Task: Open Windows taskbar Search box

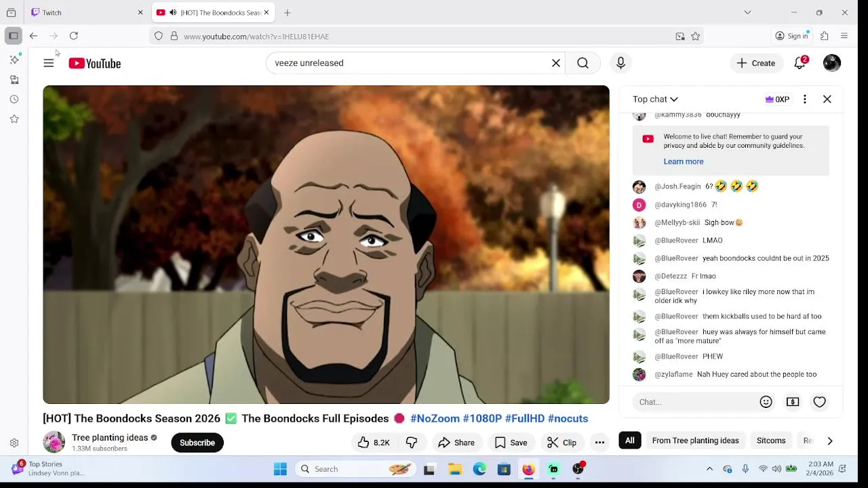Action: point(355,469)
